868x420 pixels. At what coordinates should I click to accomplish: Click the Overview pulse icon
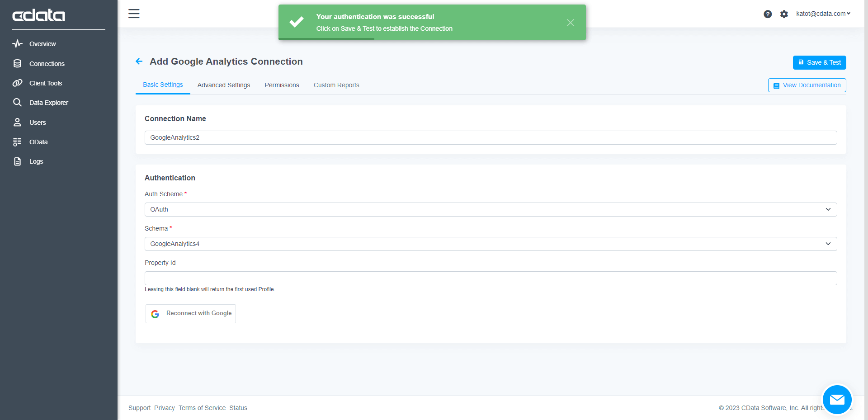click(x=18, y=44)
